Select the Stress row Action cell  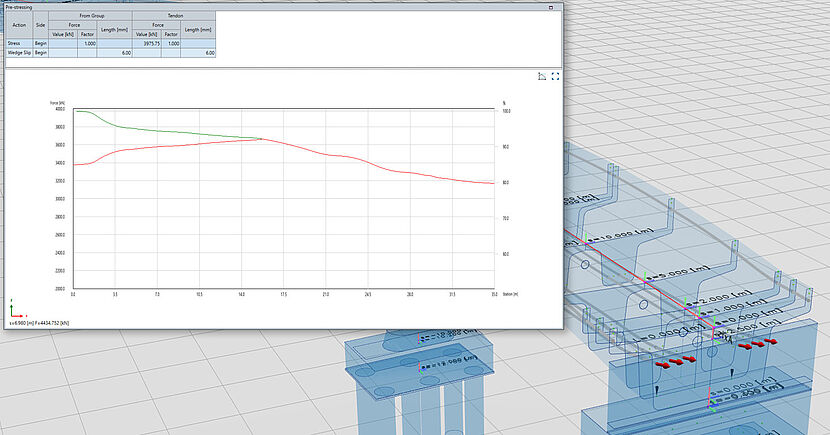click(x=18, y=43)
